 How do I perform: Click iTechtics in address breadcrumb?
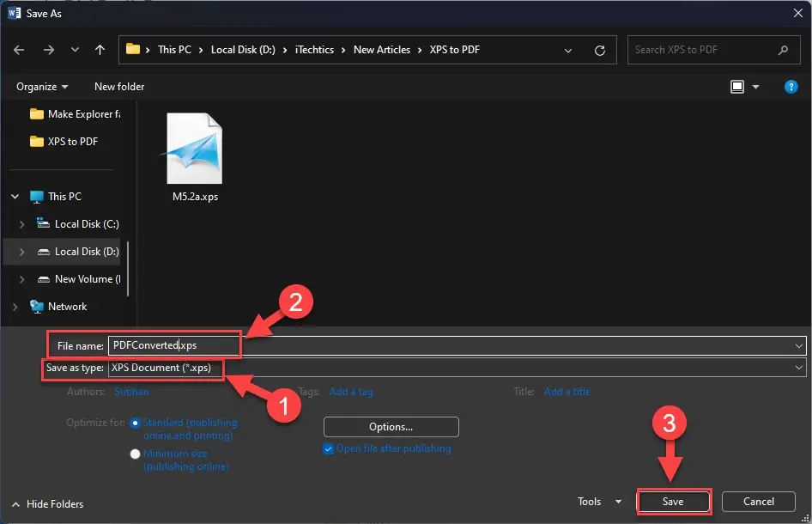(x=314, y=50)
